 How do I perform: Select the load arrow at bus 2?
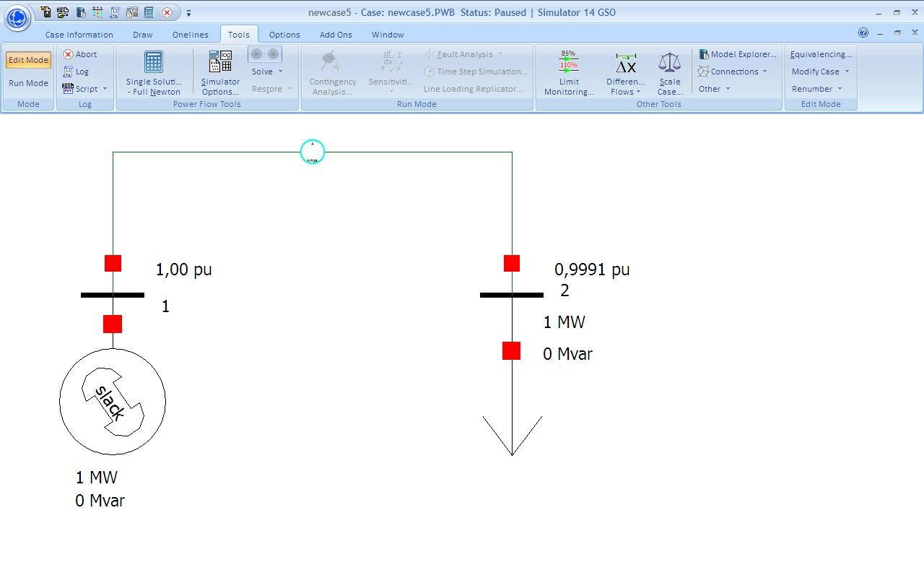512,435
